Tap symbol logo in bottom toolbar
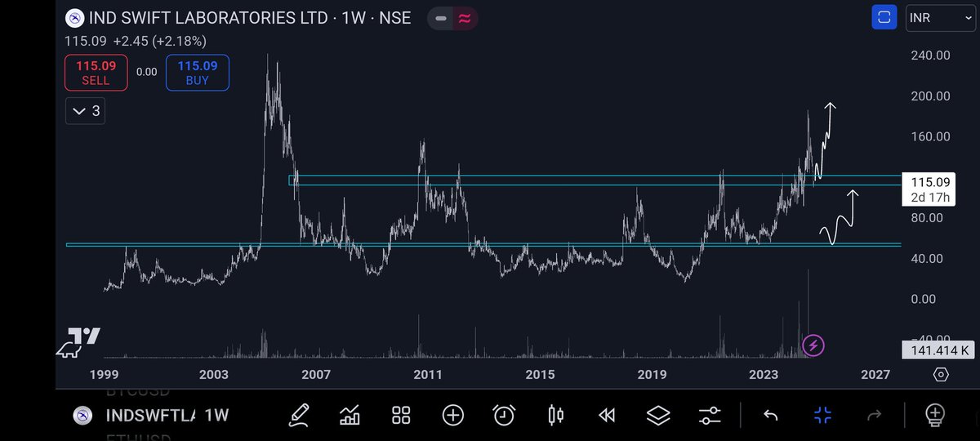980x441 pixels. tap(82, 415)
